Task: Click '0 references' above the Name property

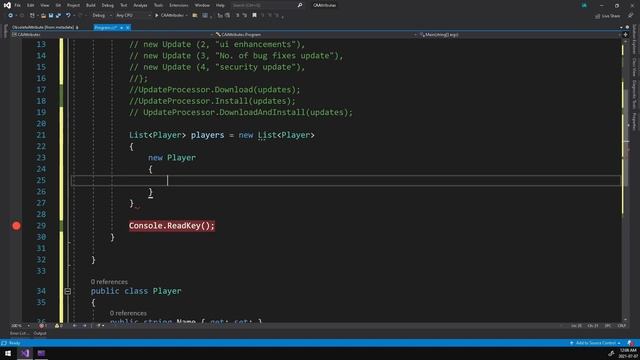Action: [128, 313]
